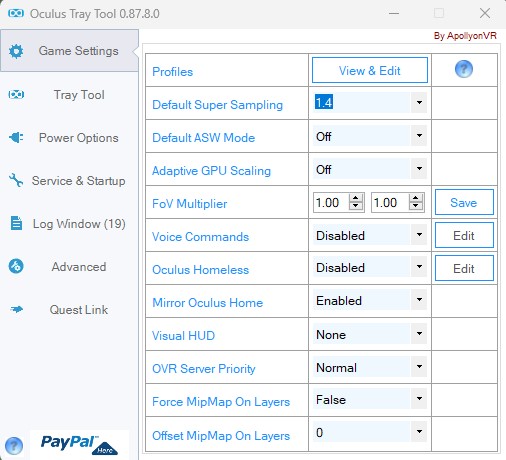
Task: Click the Profiles label
Action: [172, 72]
